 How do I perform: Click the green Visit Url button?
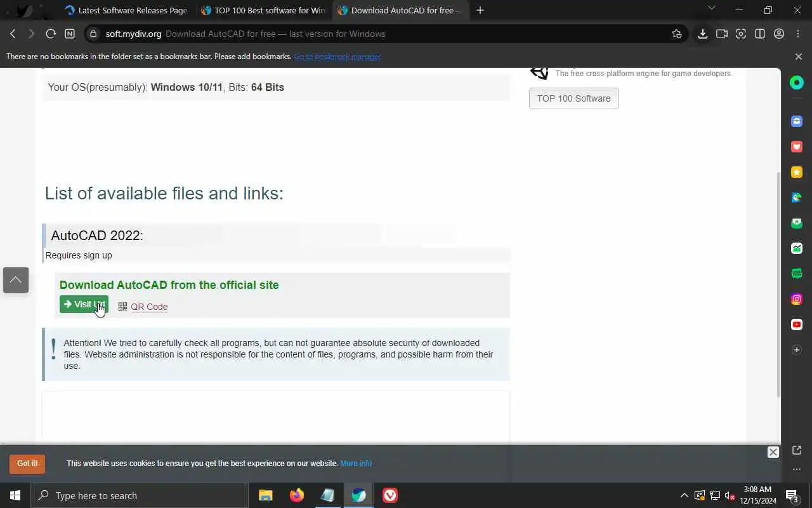84,304
